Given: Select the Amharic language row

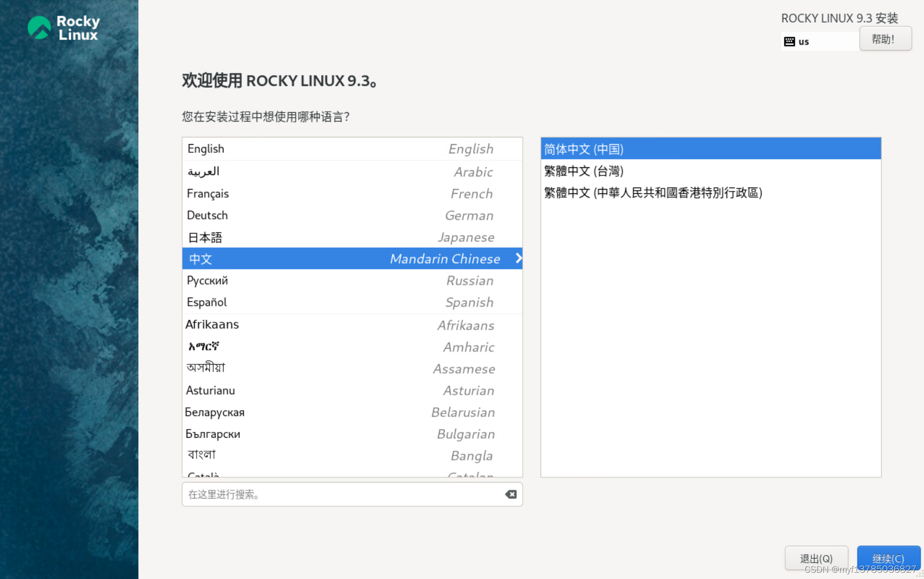Looking at the screenshot, I should [352, 347].
